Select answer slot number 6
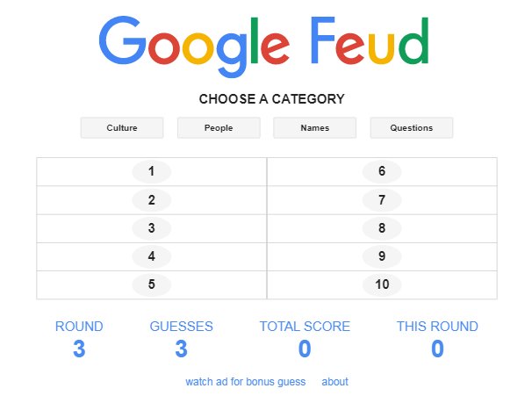532x410 pixels. (382, 172)
